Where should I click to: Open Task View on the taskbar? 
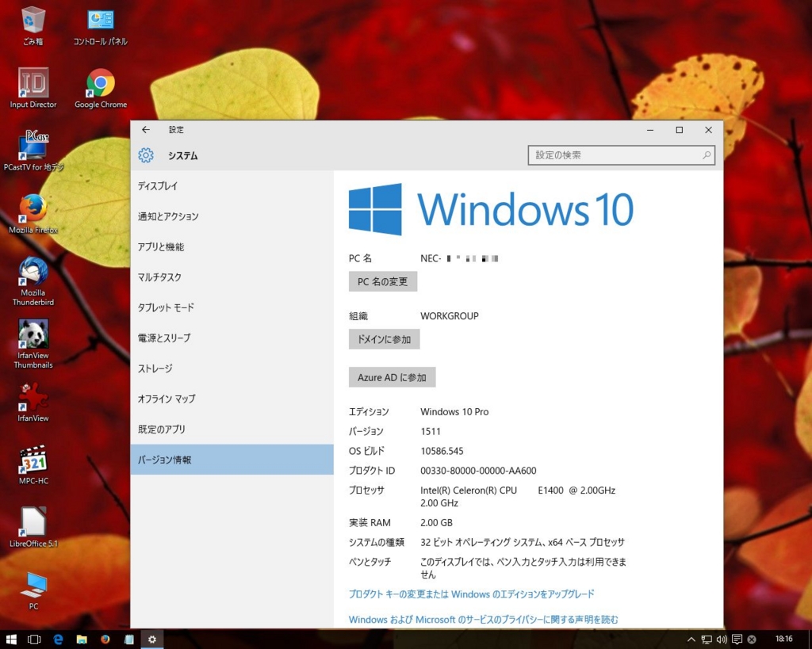point(34,639)
